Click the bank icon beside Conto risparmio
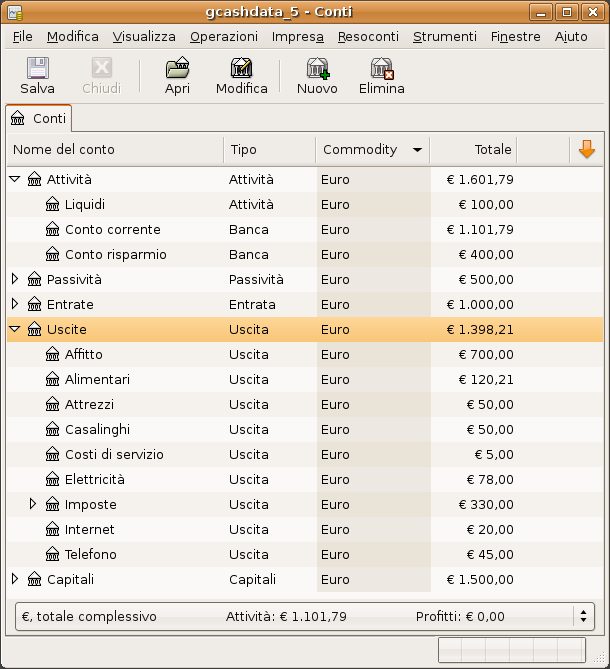The width and height of the screenshot is (610, 669). pyautogui.click(x=52, y=254)
